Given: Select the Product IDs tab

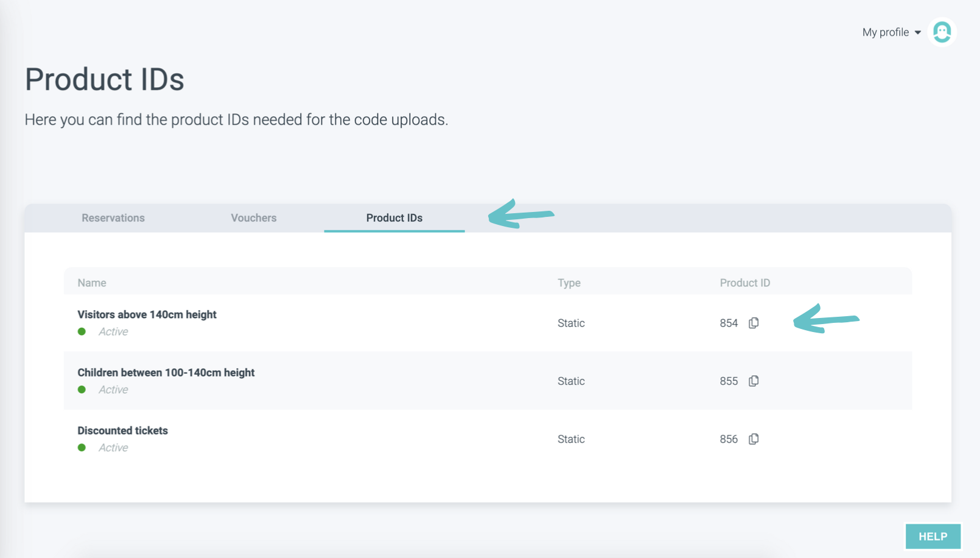Looking at the screenshot, I should pyautogui.click(x=394, y=218).
